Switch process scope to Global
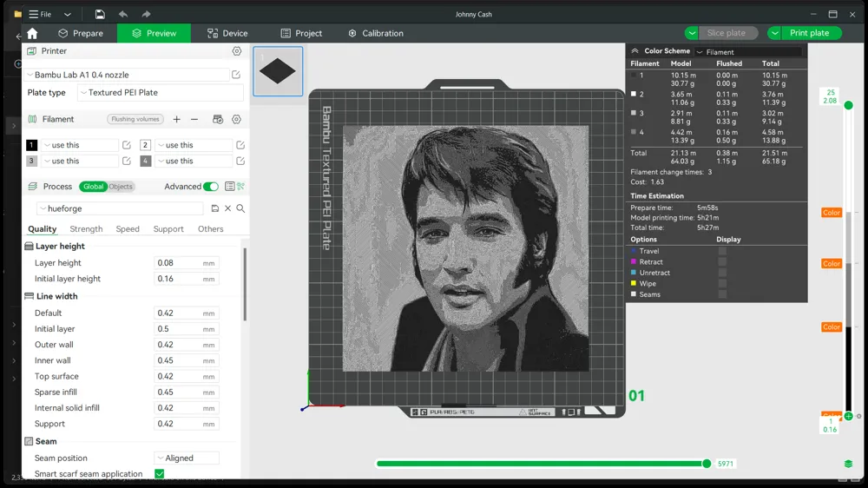The height and width of the screenshot is (488, 868). click(93, 187)
